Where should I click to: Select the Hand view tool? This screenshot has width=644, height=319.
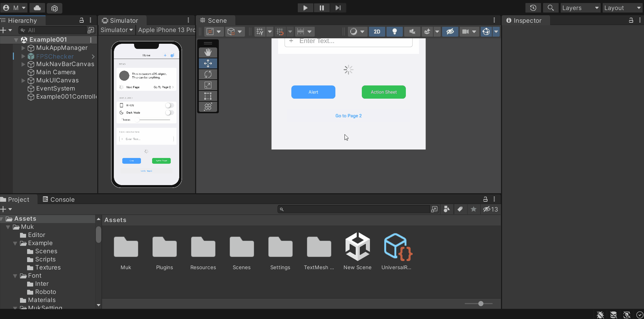(208, 53)
